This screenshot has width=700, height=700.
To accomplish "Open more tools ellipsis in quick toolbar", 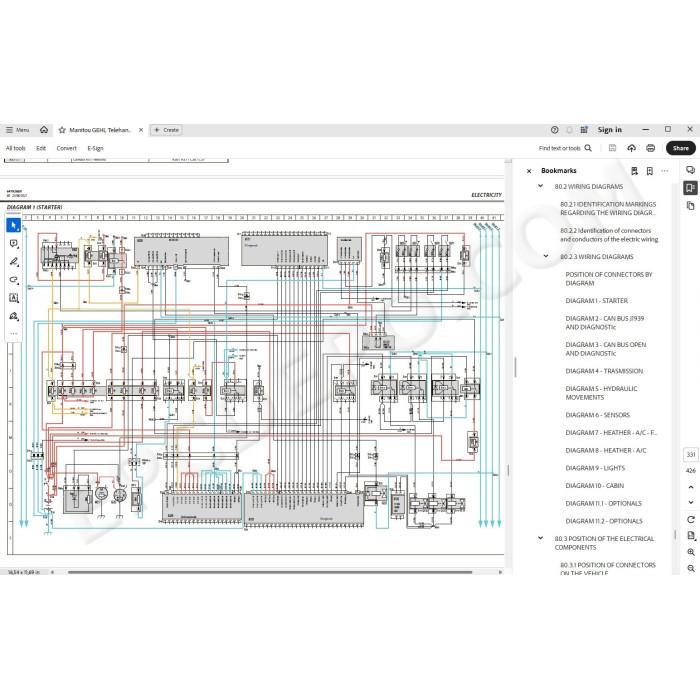I will click(x=13, y=333).
